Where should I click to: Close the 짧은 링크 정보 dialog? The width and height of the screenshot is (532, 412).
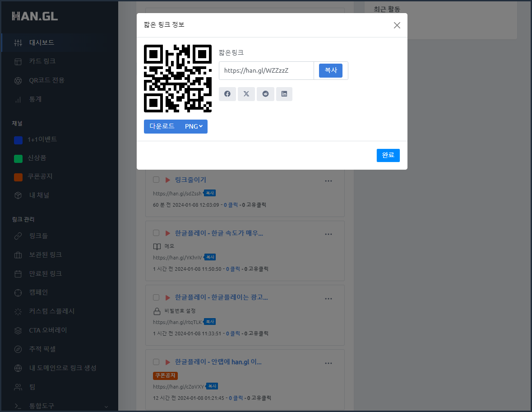397,25
